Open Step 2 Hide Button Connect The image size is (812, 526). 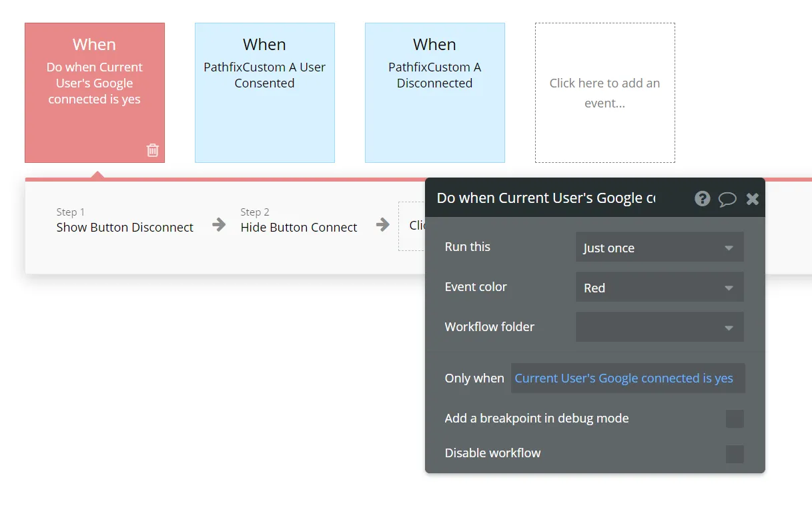(299, 221)
